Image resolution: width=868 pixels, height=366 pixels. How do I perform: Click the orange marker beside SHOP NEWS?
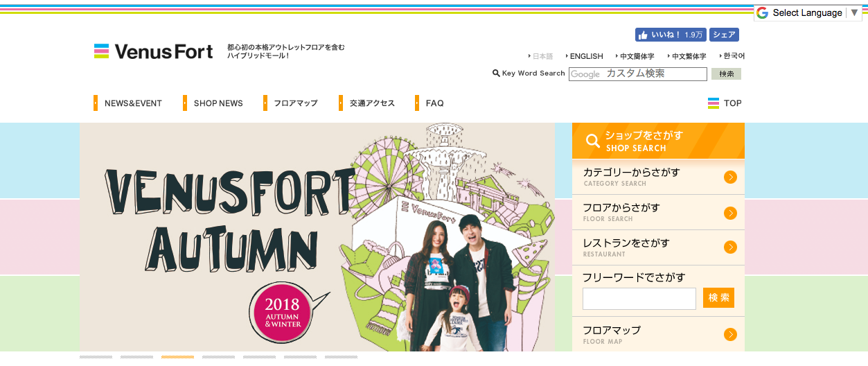click(x=185, y=103)
